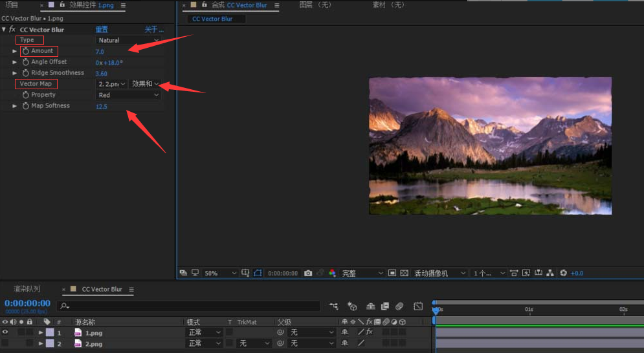
Task: Click the Amount stopwatch icon
Action: point(26,51)
